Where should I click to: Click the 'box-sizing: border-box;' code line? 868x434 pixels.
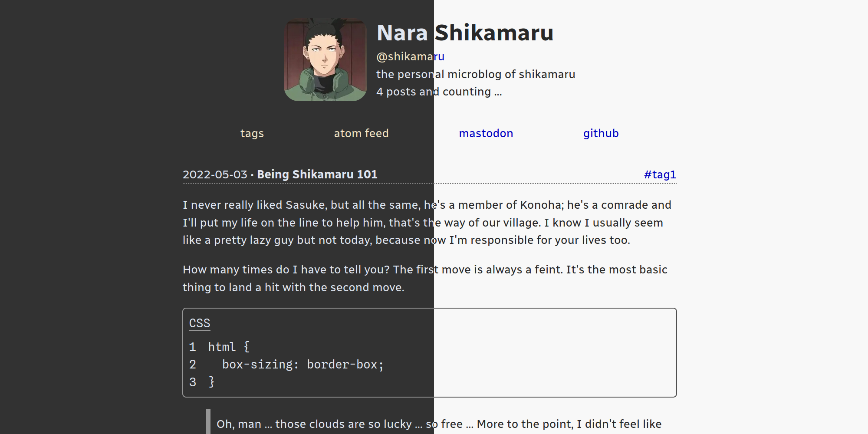302,365
